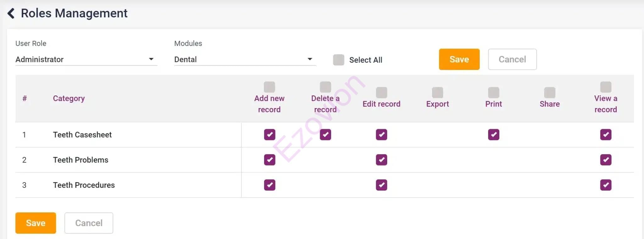Image resolution: width=644 pixels, height=239 pixels.
Task: Open the User Role dropdown
Action: [x=86, y=59]
